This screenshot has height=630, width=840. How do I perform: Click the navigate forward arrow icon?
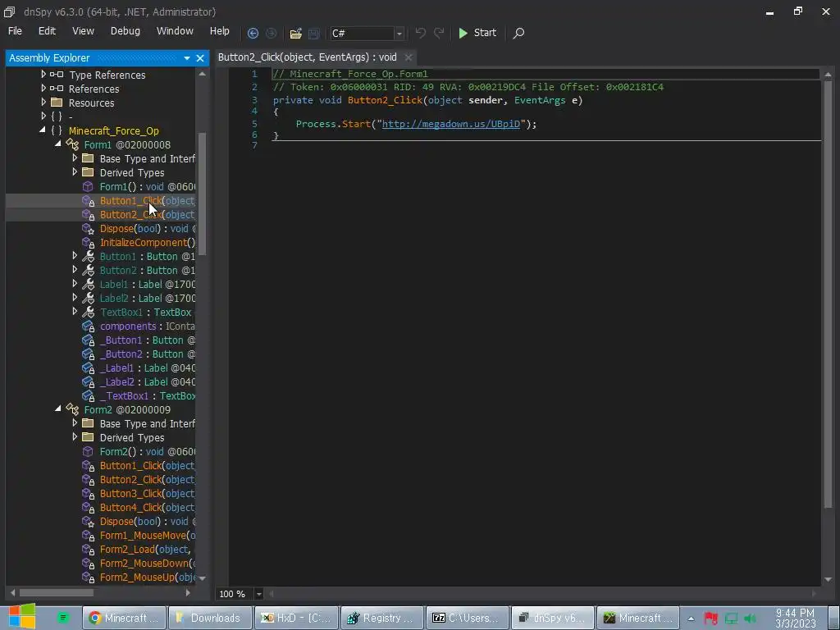click(x=272, y=33)
